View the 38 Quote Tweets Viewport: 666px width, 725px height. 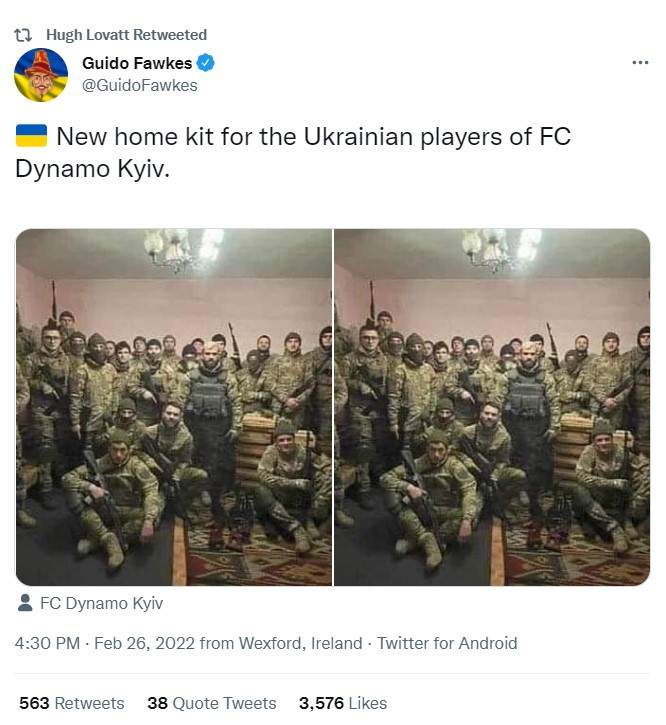[x=212, y=703]
